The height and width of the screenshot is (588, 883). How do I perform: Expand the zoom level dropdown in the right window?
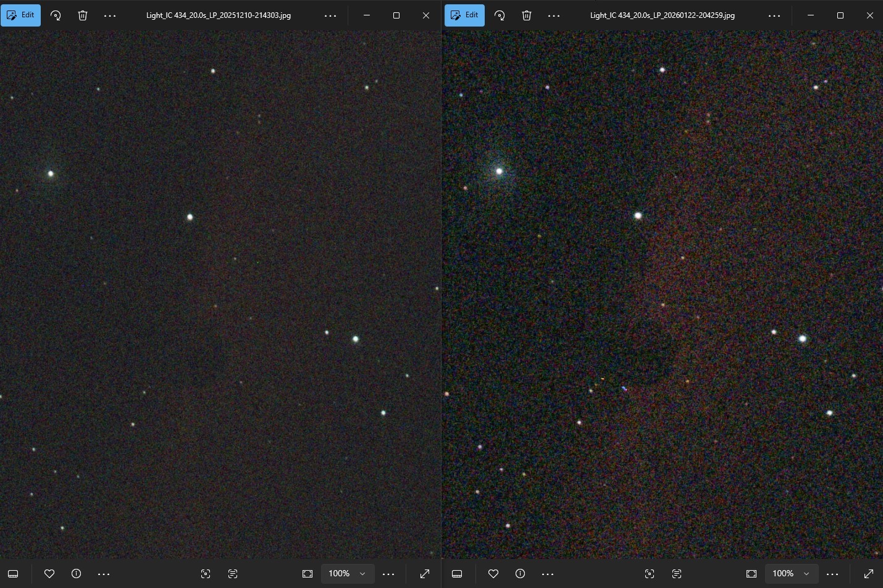pos(806,574)
